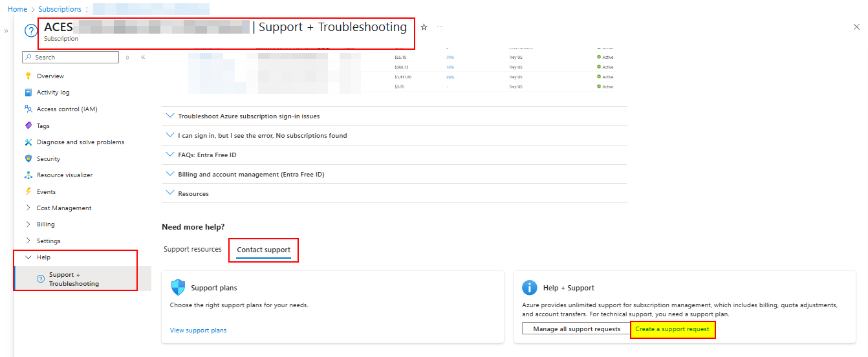Expand the Resources section

pos(395,193)
